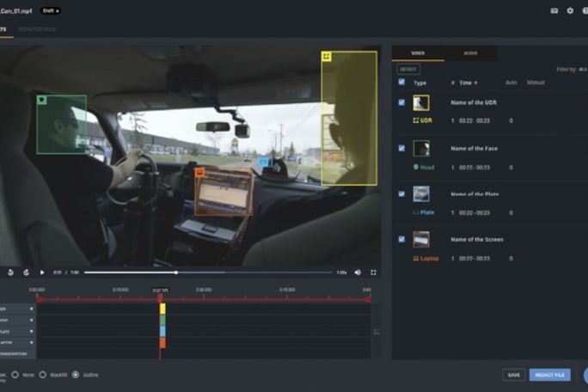This screenshot has width=588, height=392.
Task: Click the UDR icon on yellow box
Action: click(327, 57)
